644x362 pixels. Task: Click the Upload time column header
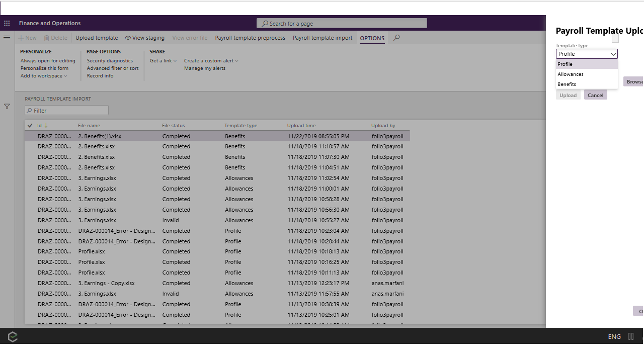coord(301,126)
